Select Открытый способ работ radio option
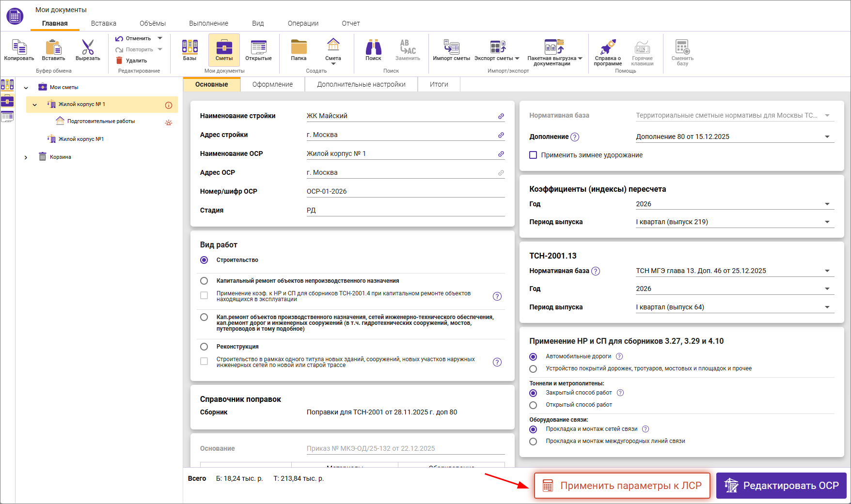The image size is (851, 504). pos(533,405)
